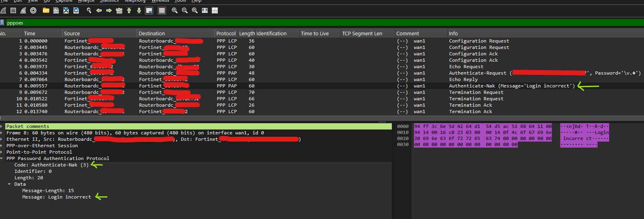Open the Tools menu
The height and width of the screenshot is (219, 644).
pyautogui.click(x=180, y=1)
